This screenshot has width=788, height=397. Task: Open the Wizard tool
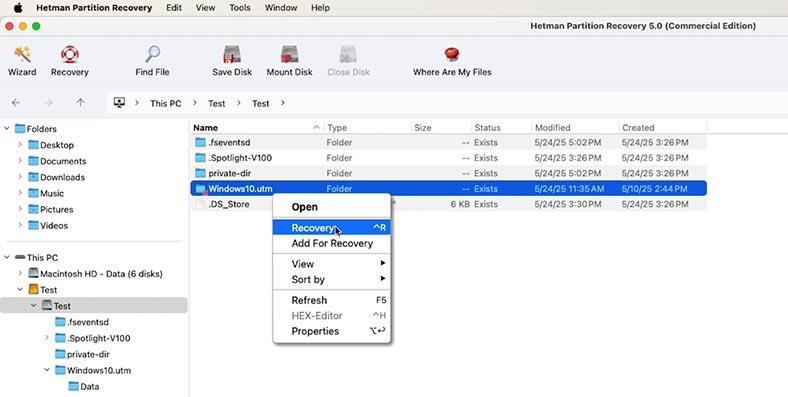coord(22,61)
